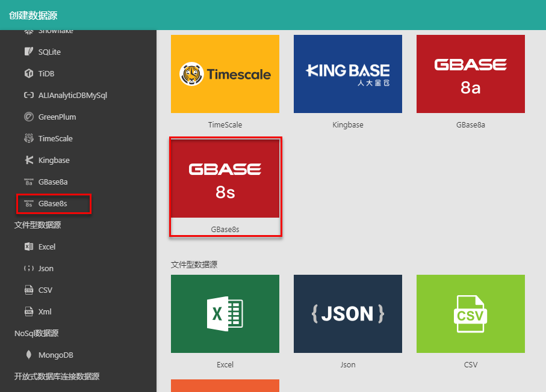Click the CSV file icon in the sidebar

click(x=28, y=290)
